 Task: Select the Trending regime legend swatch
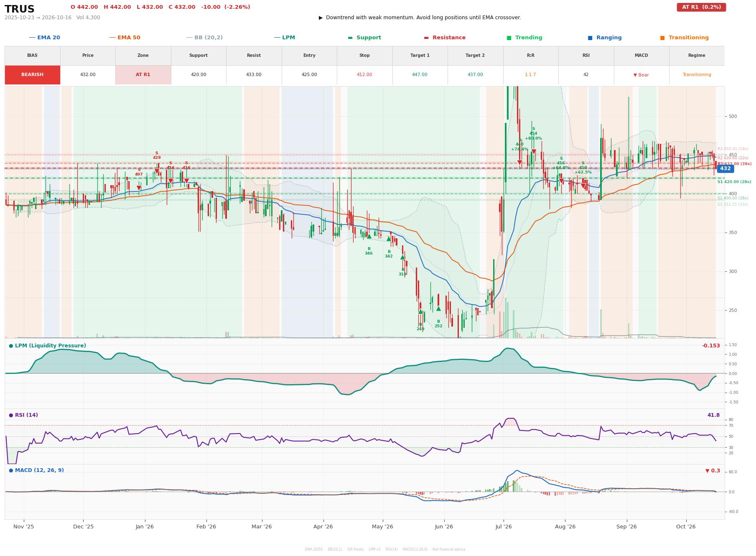[509, 38]
